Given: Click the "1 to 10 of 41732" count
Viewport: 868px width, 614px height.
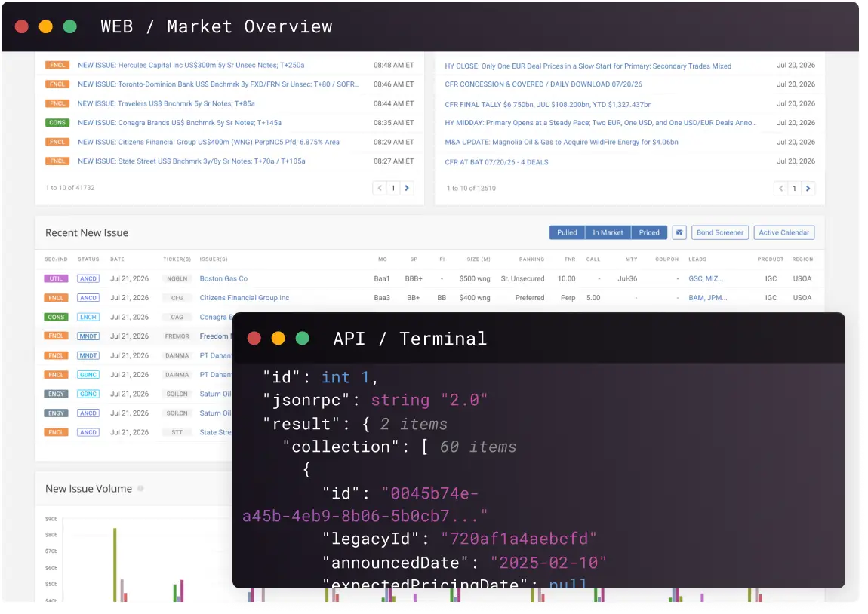Looking at the screenshot, I should [70, 189].
